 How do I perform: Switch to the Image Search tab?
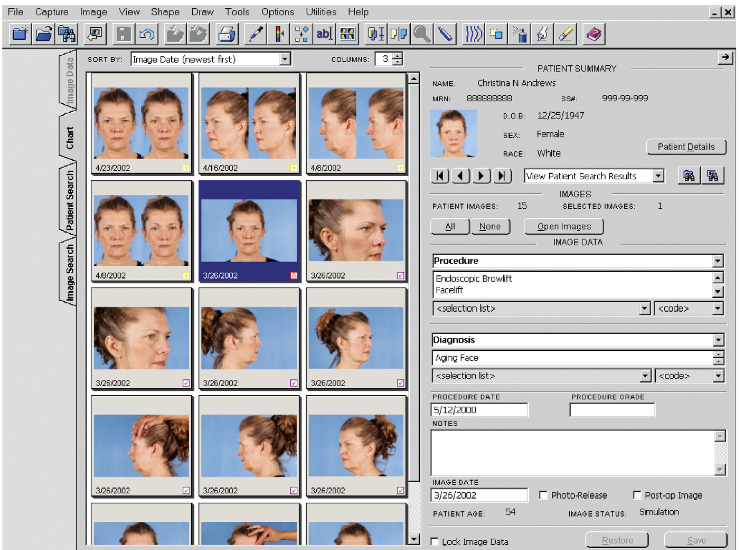click(x=69, y=273)
